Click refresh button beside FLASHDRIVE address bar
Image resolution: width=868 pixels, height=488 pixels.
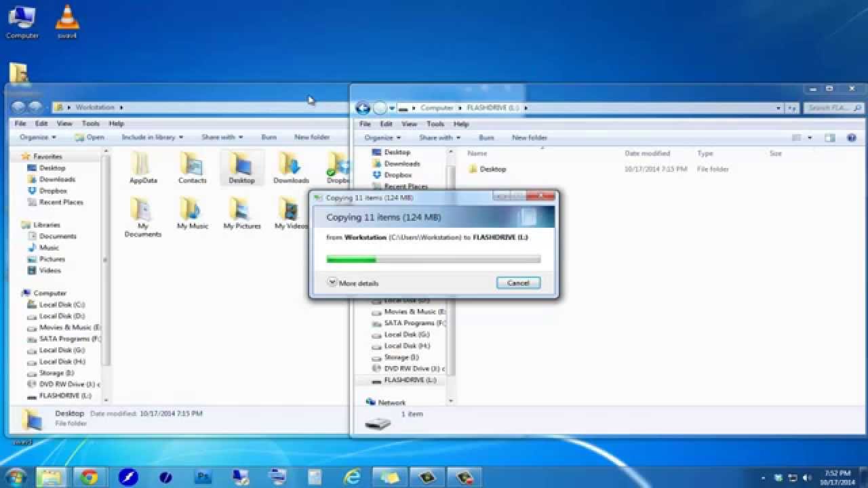791,108
